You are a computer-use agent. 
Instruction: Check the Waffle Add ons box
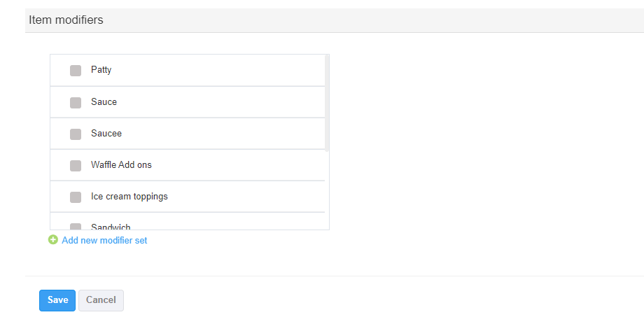click(76, 165)
